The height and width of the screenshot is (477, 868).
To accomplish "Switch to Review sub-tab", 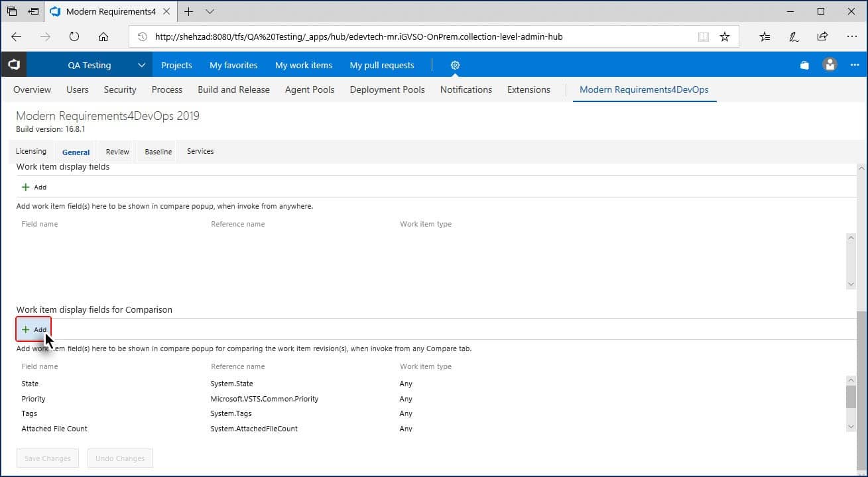I will (x=117, y=152).
